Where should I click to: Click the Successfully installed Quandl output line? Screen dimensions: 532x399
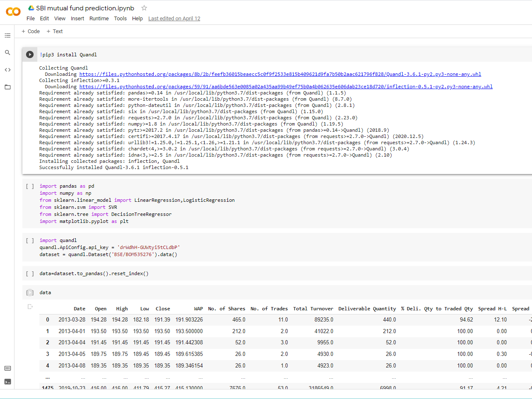114,167
